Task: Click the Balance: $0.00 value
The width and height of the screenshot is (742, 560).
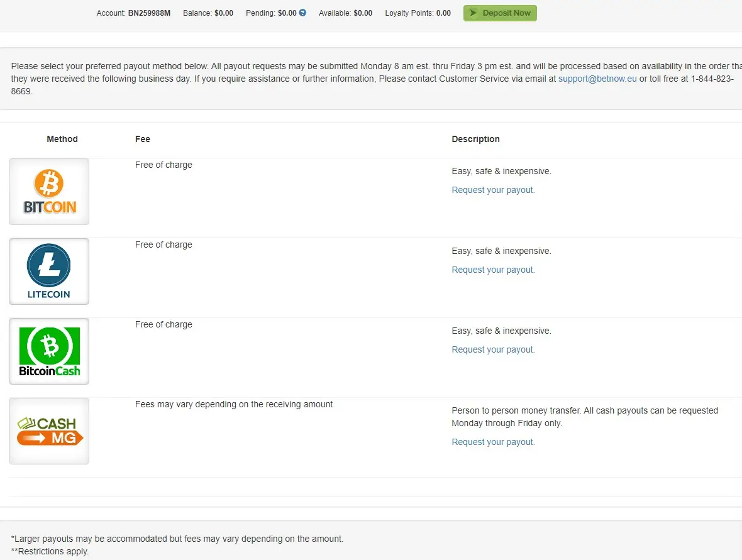Action: [224, 13]
